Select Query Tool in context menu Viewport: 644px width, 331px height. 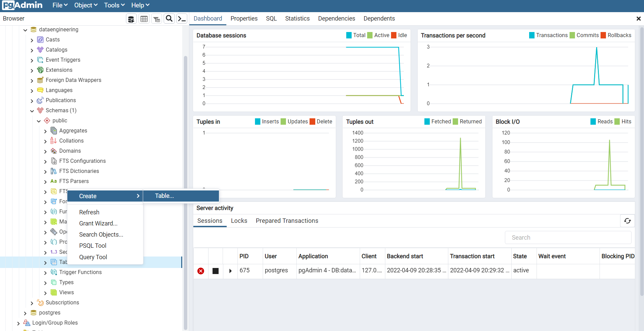105,257
